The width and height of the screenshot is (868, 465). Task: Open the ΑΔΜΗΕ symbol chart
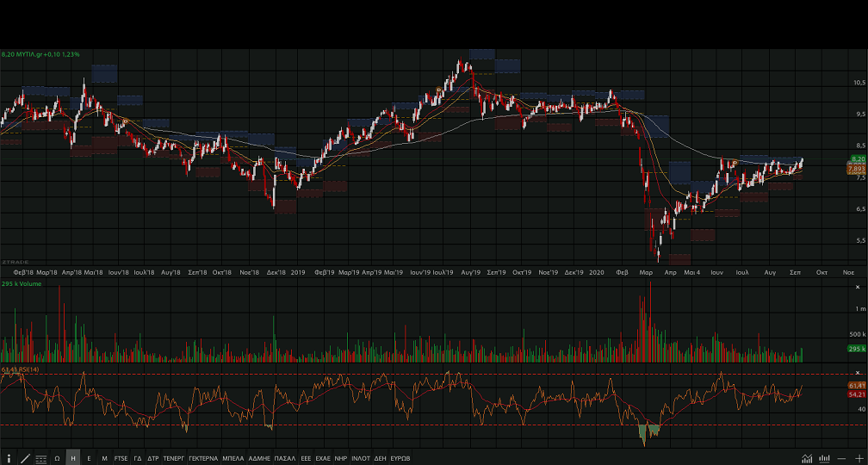pos(259,458)
